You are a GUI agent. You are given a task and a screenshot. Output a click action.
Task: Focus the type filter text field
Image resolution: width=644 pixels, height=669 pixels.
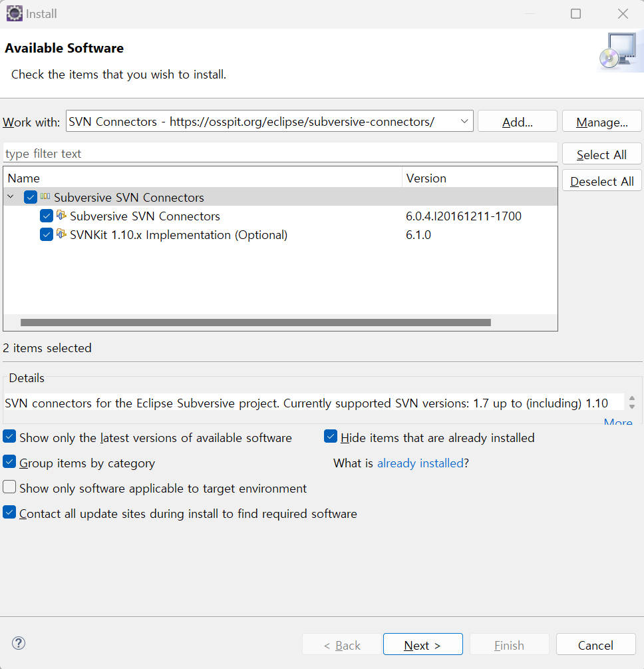[279, 153]
